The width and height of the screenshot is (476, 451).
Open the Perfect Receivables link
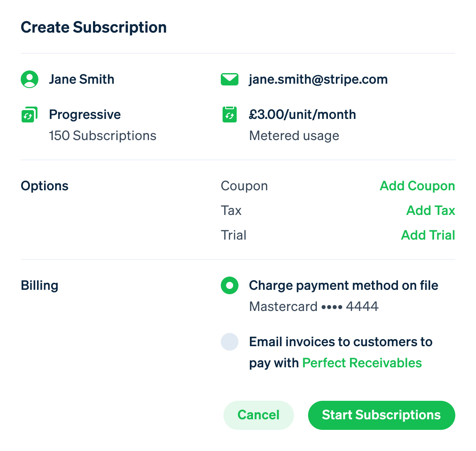pyautogui.click(x=362, y=363)
